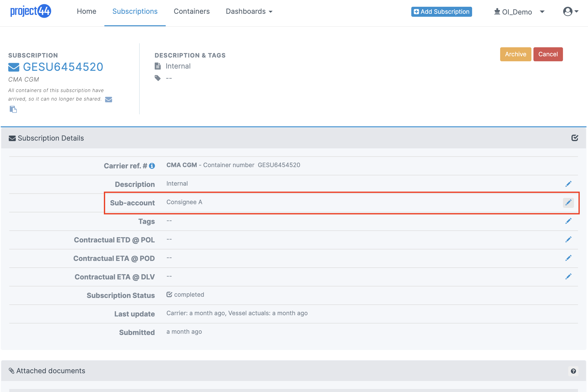Edit the Tags field
The height and width of the screenshot is (392, 588).
pos(568,221)
